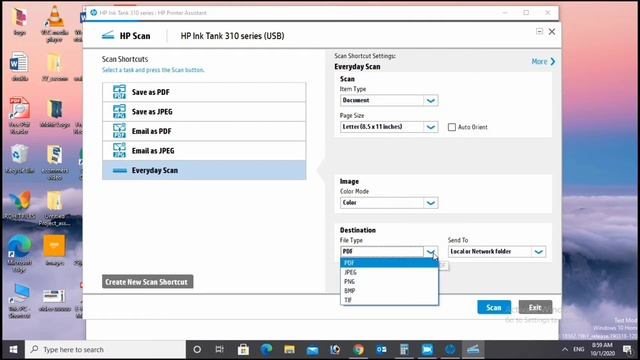Click the Save as JPEG icon

click(x=119, y=111)
